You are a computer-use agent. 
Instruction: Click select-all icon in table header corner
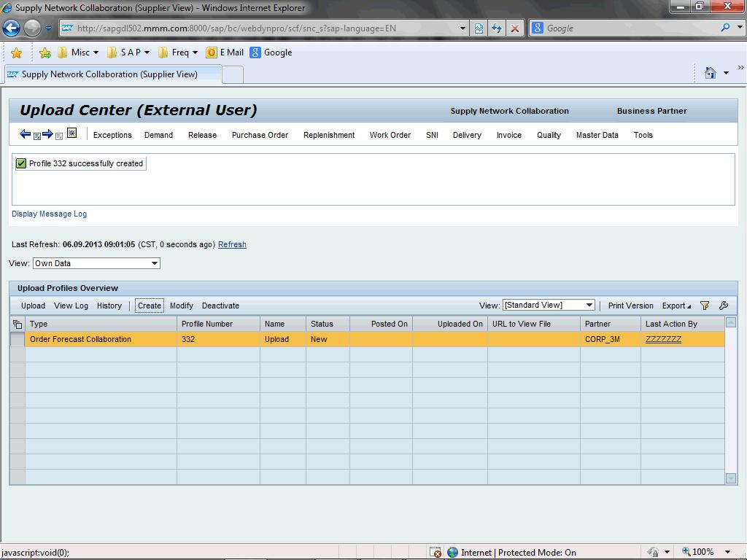[18, 324]
